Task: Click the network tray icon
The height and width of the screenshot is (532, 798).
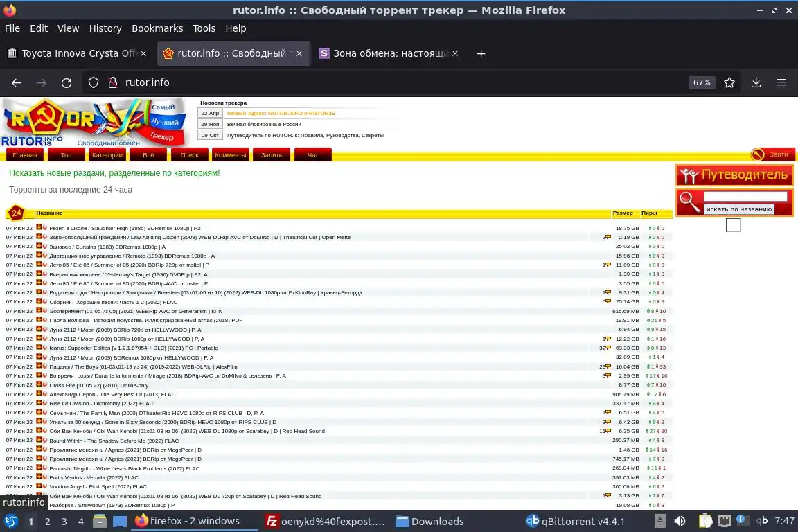Action: 724,521
